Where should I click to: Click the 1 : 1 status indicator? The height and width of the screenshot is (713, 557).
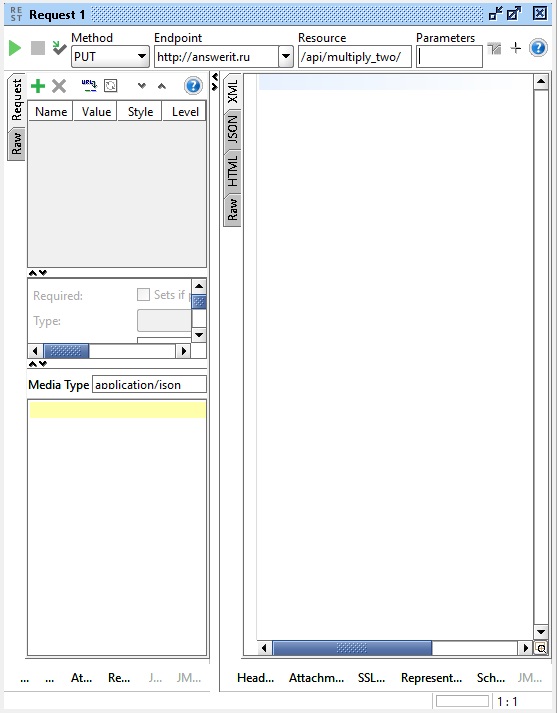click(x=507, y=702)
